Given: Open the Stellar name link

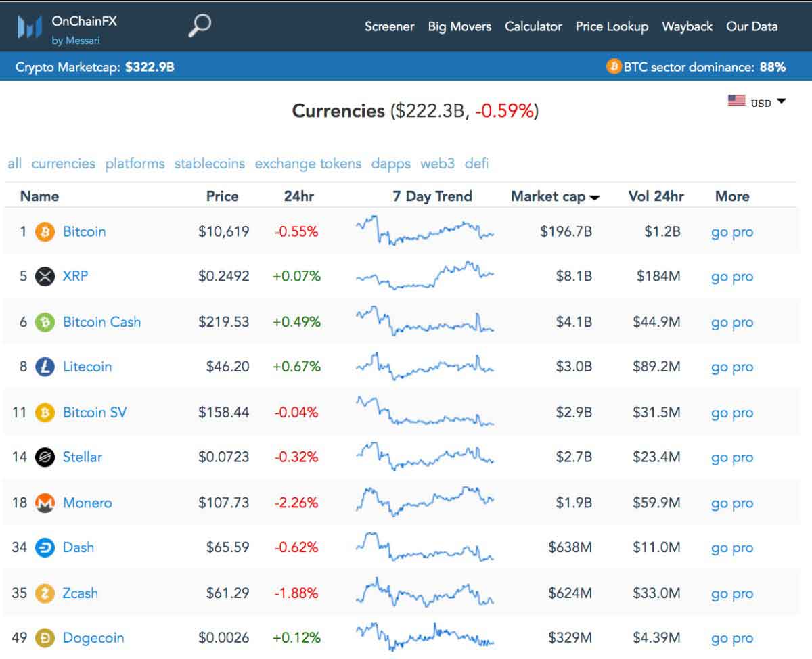Looking at the screenshot, I should [x=83, y=457].
